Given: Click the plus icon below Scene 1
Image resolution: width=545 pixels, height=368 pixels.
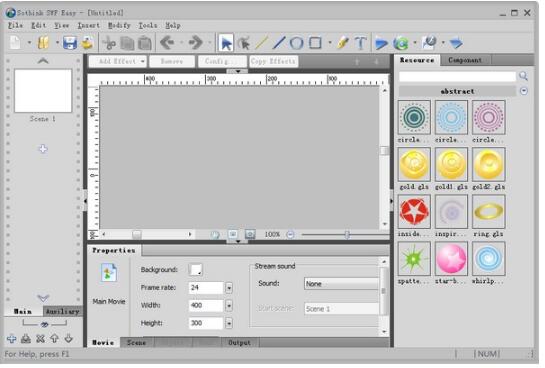Looking at the screenshot, I should pyautogui.click(x=43, y=149).
